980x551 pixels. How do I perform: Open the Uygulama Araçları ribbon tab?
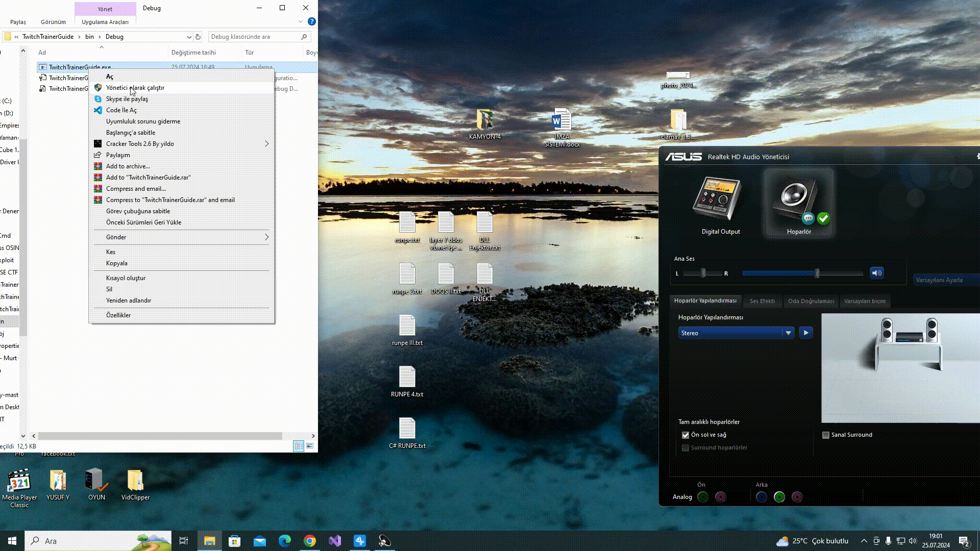point(105,22)
